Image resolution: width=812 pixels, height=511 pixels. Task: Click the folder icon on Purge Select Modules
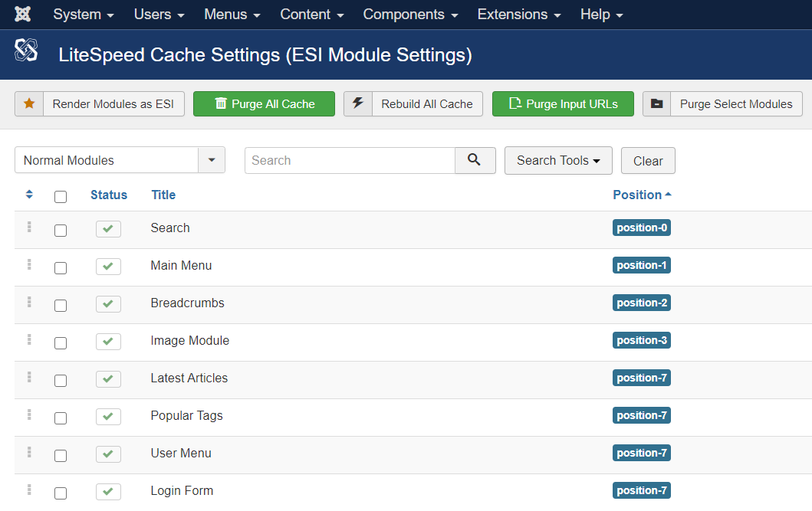tap(656, 103)
